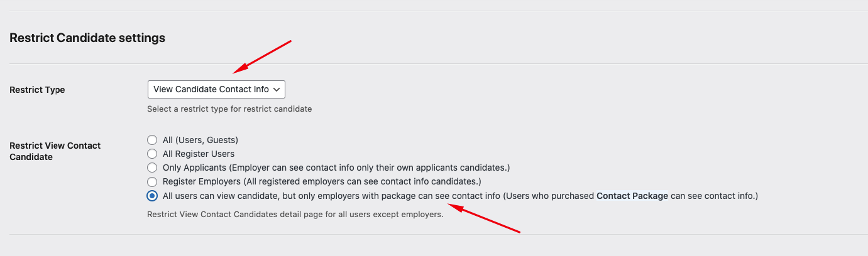The height and width of the screenshot is (256, 868).
Task: Enable the "Only Applicants" radio option
Action: (x=152, y=168)
